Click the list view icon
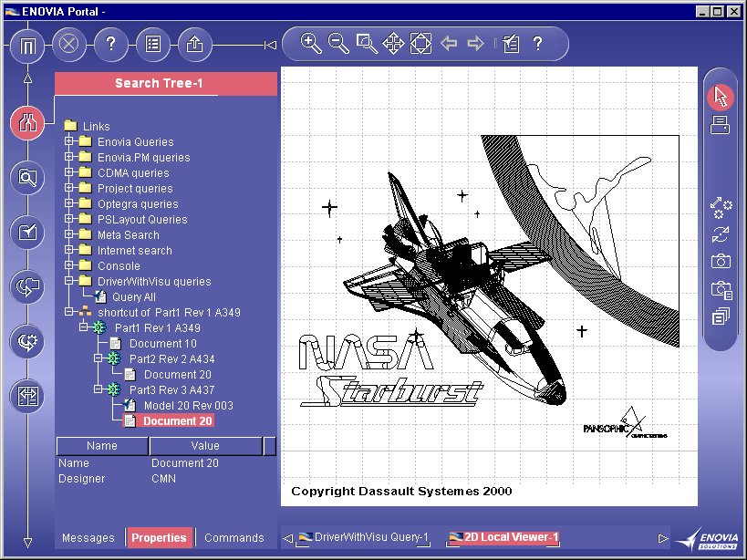 point(152,45)
